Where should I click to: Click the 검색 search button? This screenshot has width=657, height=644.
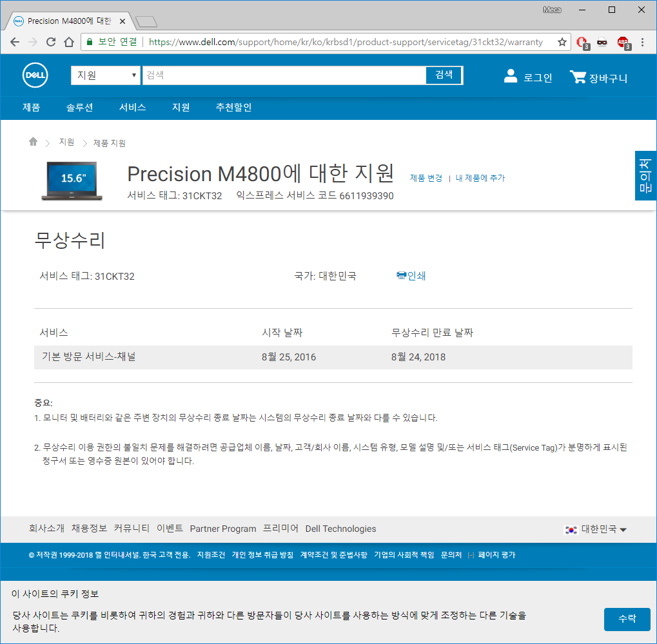(x=444, y=75)
